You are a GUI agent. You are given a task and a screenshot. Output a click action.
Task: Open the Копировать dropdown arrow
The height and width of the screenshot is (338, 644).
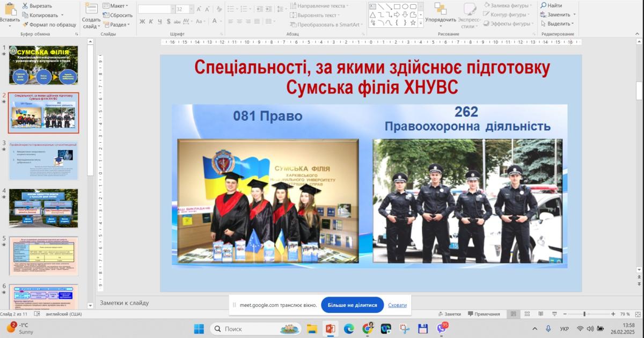click(x=62, y=15)
